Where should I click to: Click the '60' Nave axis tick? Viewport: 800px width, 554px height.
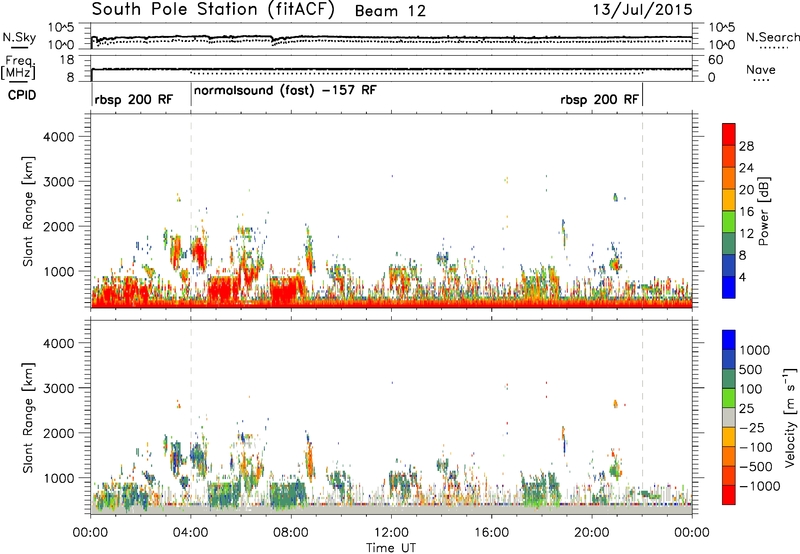[715, 60]
